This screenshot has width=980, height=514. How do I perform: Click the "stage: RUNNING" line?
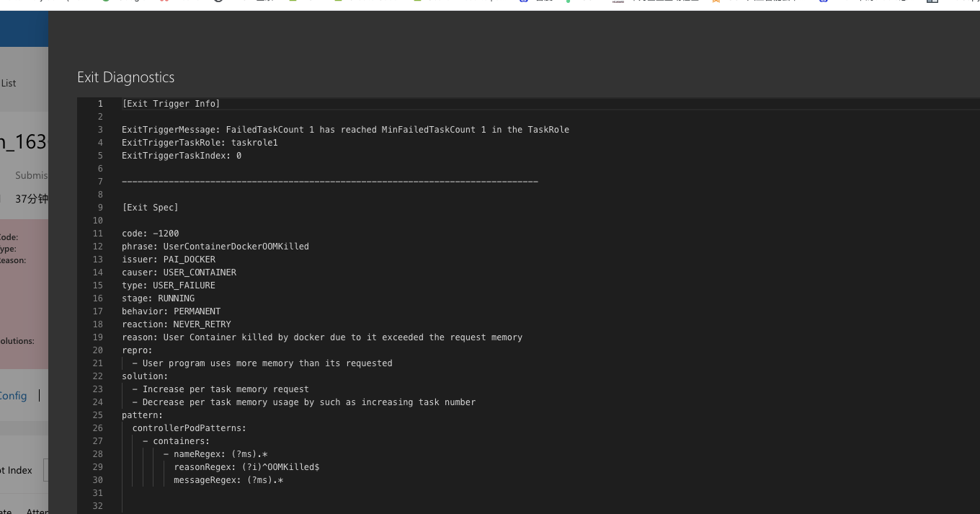click(158, 298)
